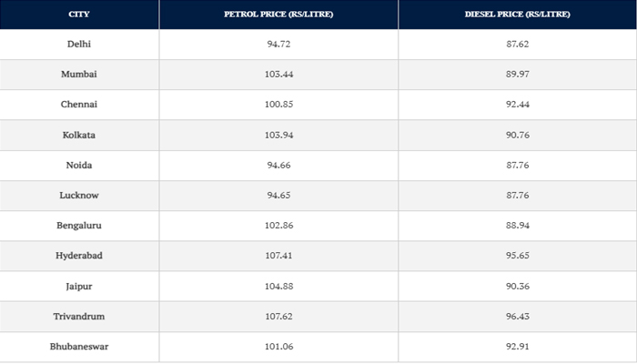Viewport: 637px width, 364px height.
Task: Click Delhi's petrol price 94.72
Action: [x=278, y=44]
